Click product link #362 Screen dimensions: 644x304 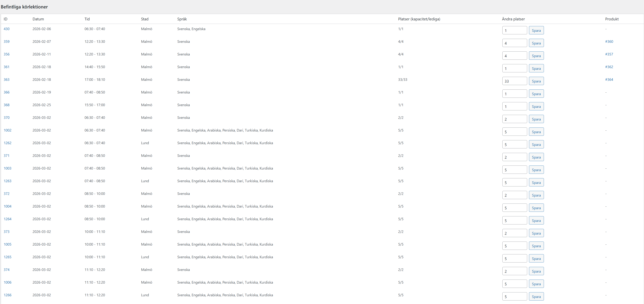609,67
